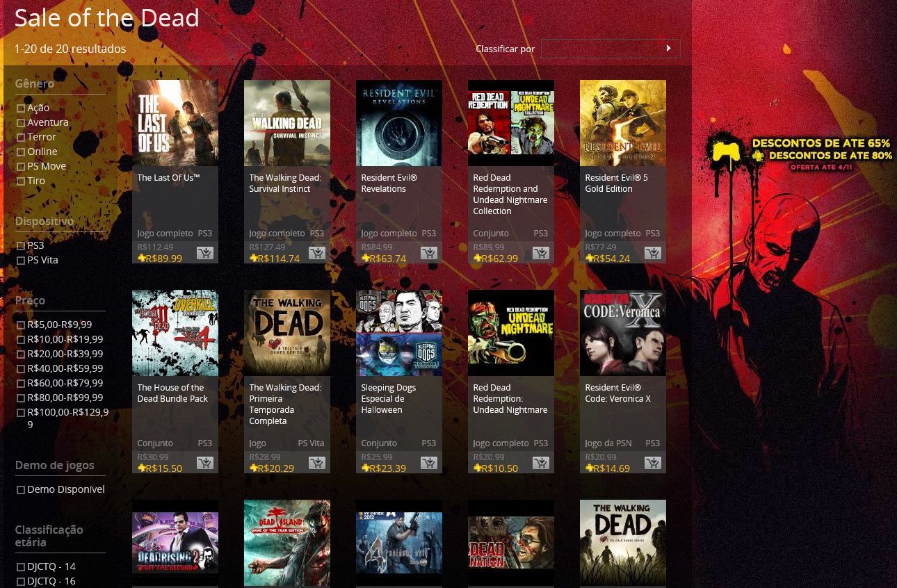Click cart icon for Resident Evil Revelations

429,253
